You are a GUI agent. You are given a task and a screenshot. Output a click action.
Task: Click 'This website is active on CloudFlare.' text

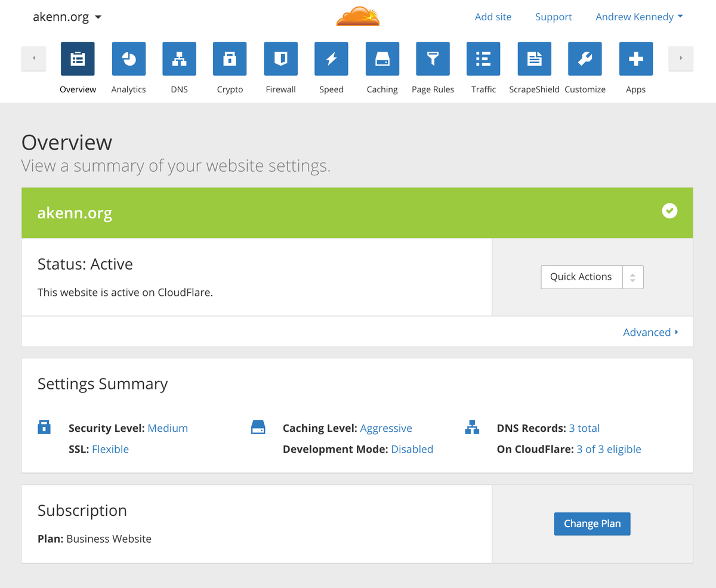point(125,292)
